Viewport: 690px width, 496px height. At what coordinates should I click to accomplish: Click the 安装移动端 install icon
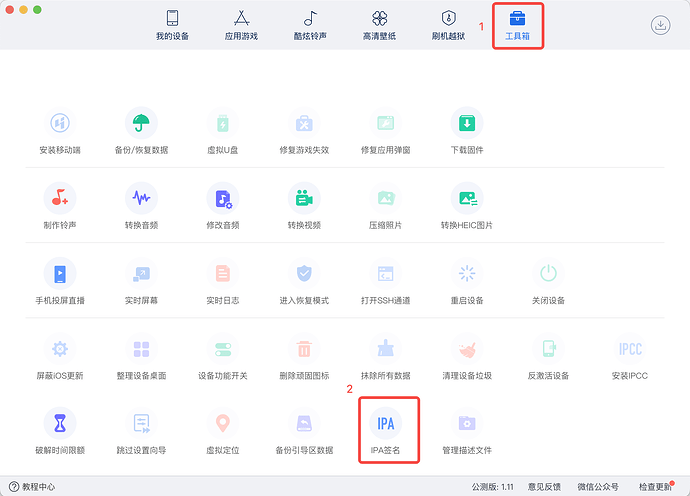tap(60, 123)
